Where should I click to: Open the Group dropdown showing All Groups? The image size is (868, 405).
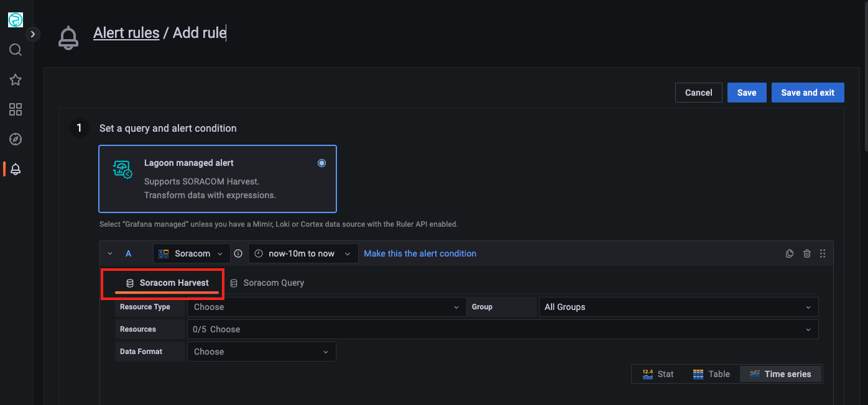pos(678,307)
